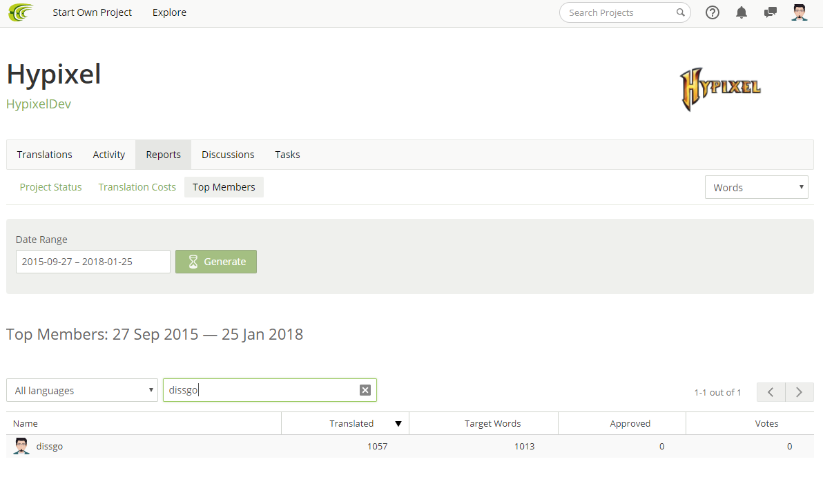Open the Words unit dropdown
The height and width of the screenshot is (504, 823).
point(756,187)
